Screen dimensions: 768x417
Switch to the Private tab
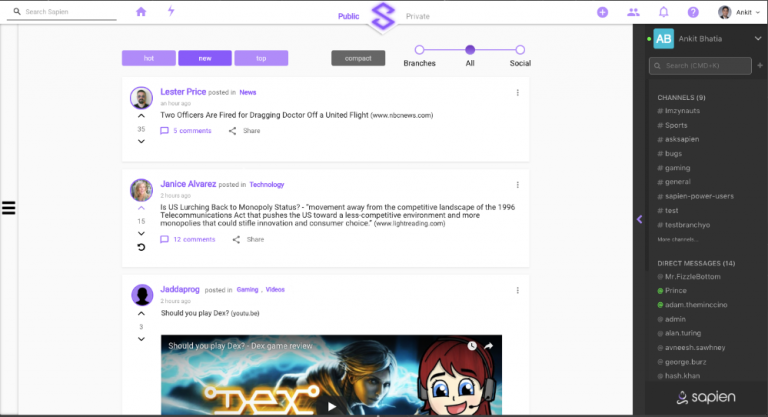(417, 16)
